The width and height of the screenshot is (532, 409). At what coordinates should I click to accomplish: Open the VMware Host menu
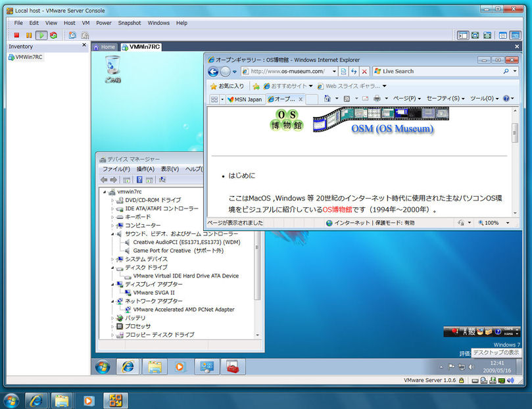(70, 23)
